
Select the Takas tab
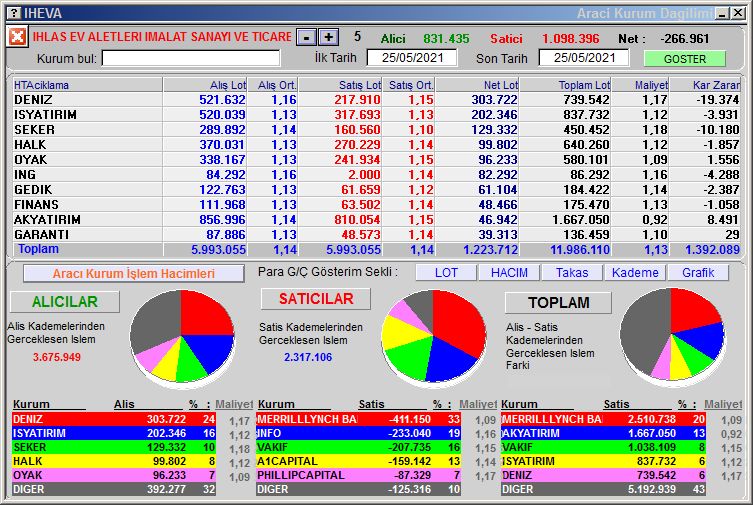coord(572,273)
